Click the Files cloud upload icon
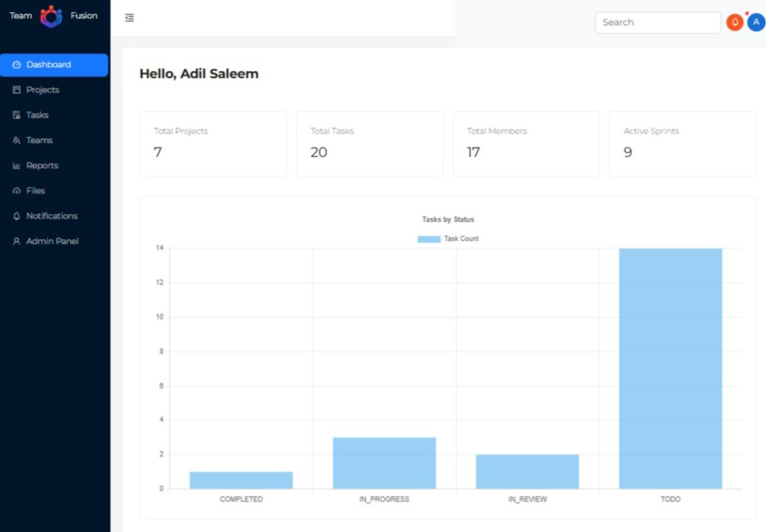 (17, 191)
